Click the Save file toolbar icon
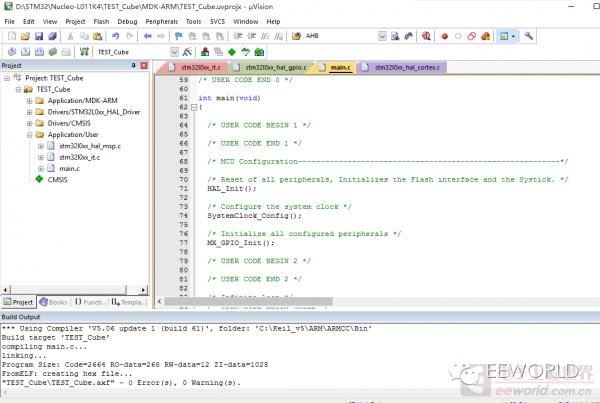This screenshot has width=600, height=403. (x=38, y=36)
